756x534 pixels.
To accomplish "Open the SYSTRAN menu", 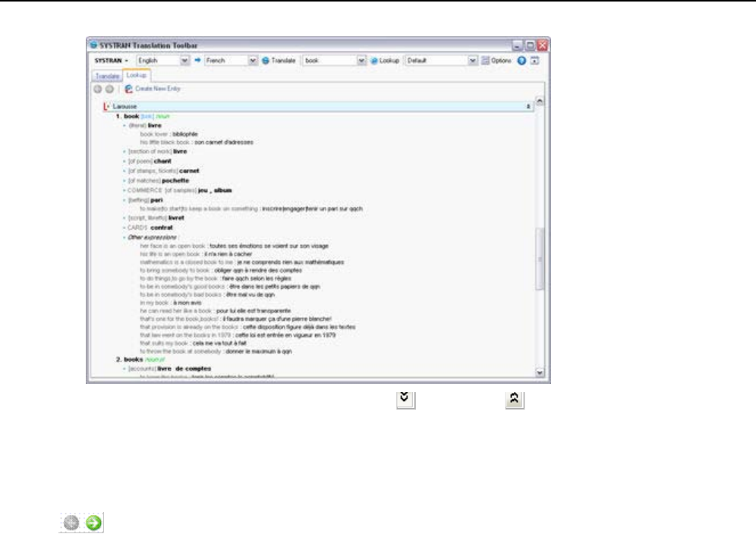I will pos(111,61).
